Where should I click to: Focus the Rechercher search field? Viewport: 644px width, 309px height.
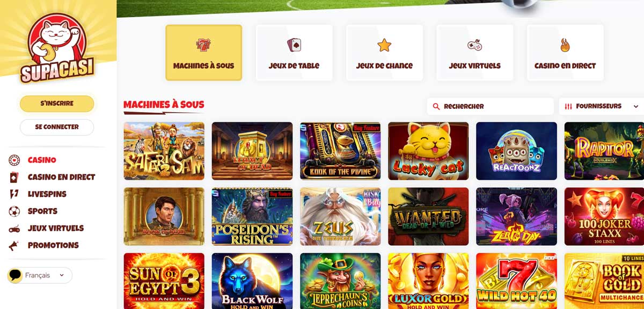[x=491, y=106]
